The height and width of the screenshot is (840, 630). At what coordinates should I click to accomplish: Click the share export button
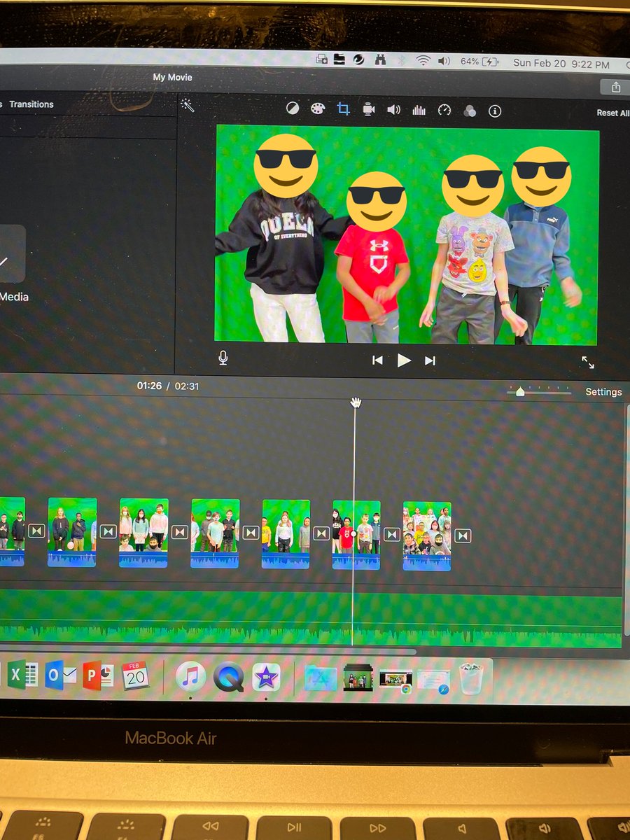616,87
